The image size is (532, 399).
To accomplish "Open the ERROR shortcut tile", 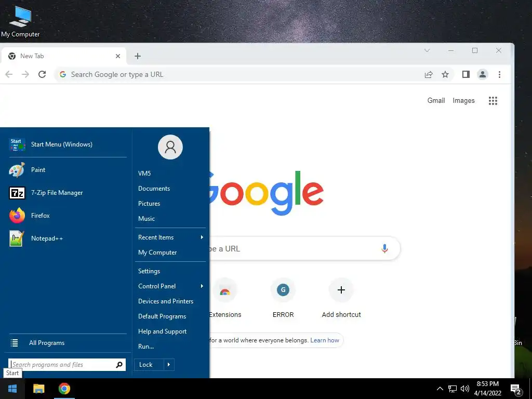I will 283,298.
